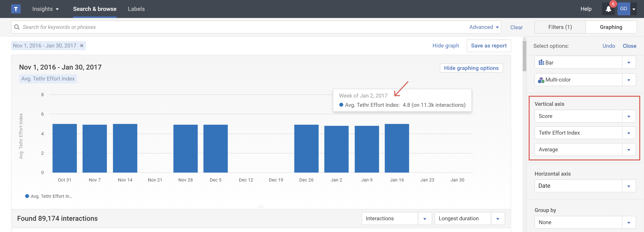Expand the Advanced search options
644x232 pixels.
point(484,27)
